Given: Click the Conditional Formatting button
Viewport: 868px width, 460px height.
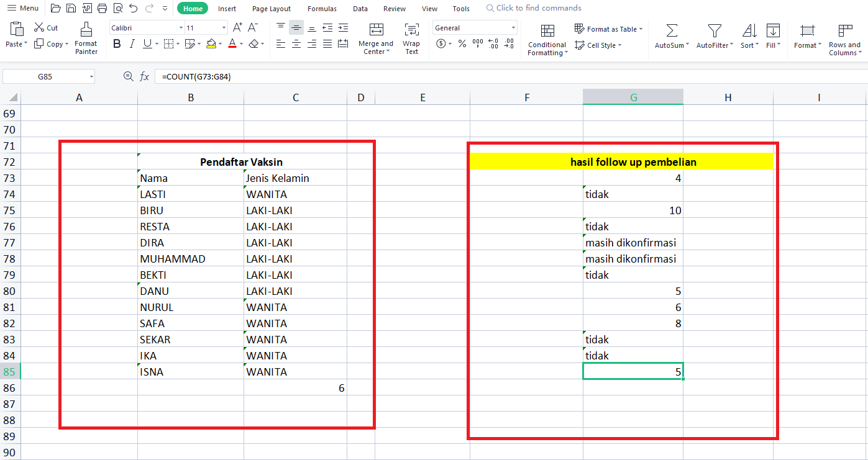Looking at the screenshot, I should [x=547, y=40].
